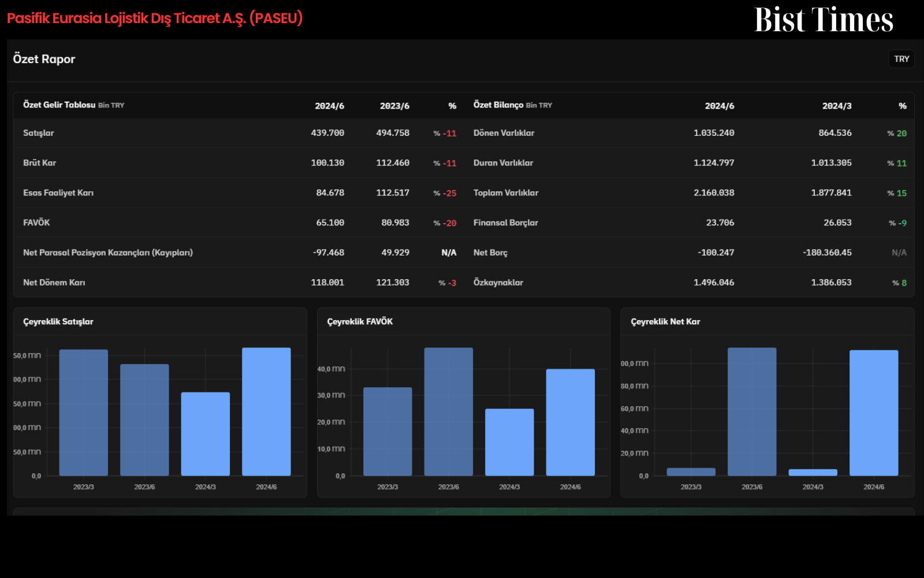Select the Özkaynaklar value 1.496.046
The height and width of the screenshot is (578, 924).
(x=714, y=283)
